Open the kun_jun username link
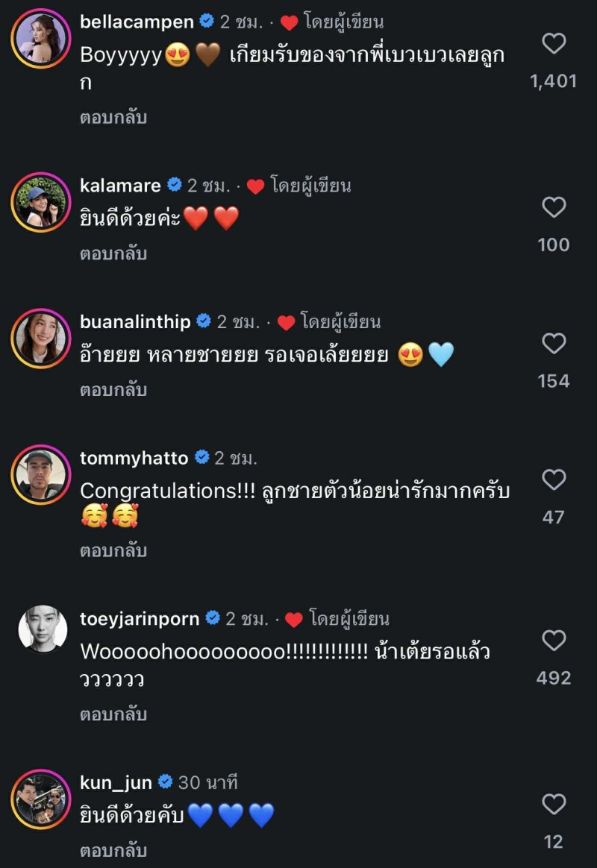 116,782
